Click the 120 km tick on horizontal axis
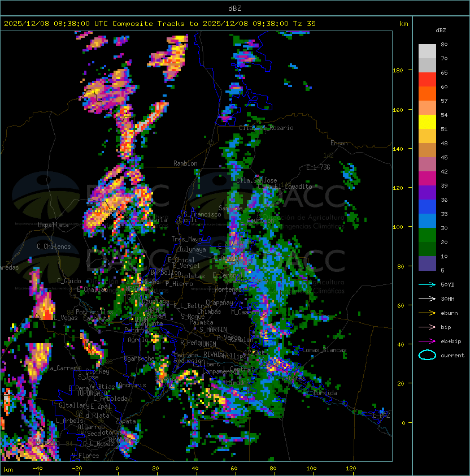470x476 pixels. [x=351, y=469]
